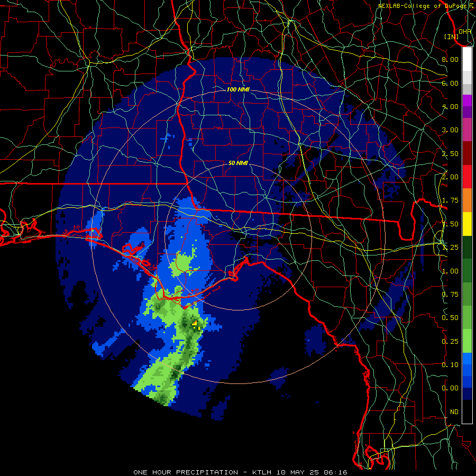Click the [IN] units label
476x476 pixels.
pyautogui.click(x=452, y=36)
